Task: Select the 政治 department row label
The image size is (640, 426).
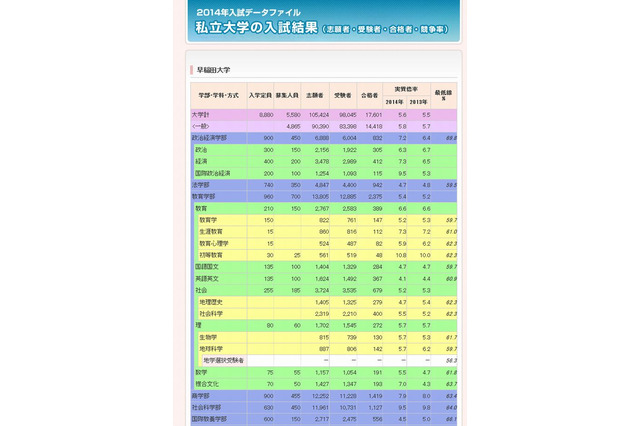Action: tap(201, 150)
